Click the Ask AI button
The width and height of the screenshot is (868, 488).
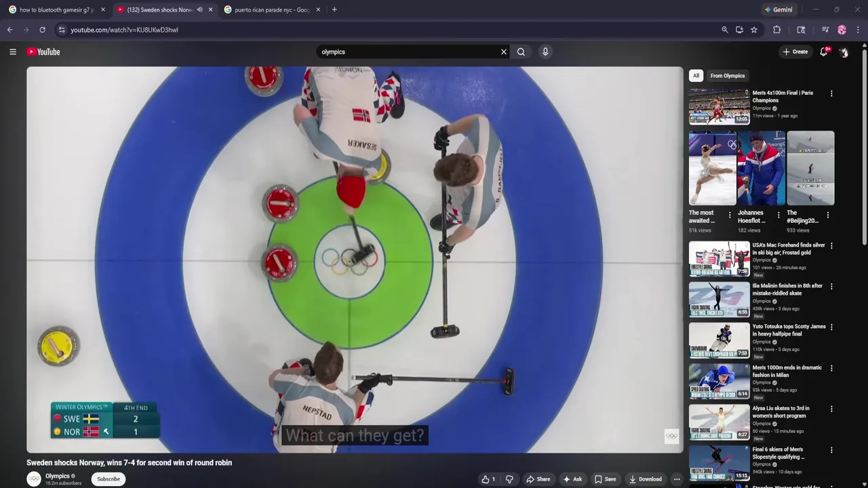[572, 479]
